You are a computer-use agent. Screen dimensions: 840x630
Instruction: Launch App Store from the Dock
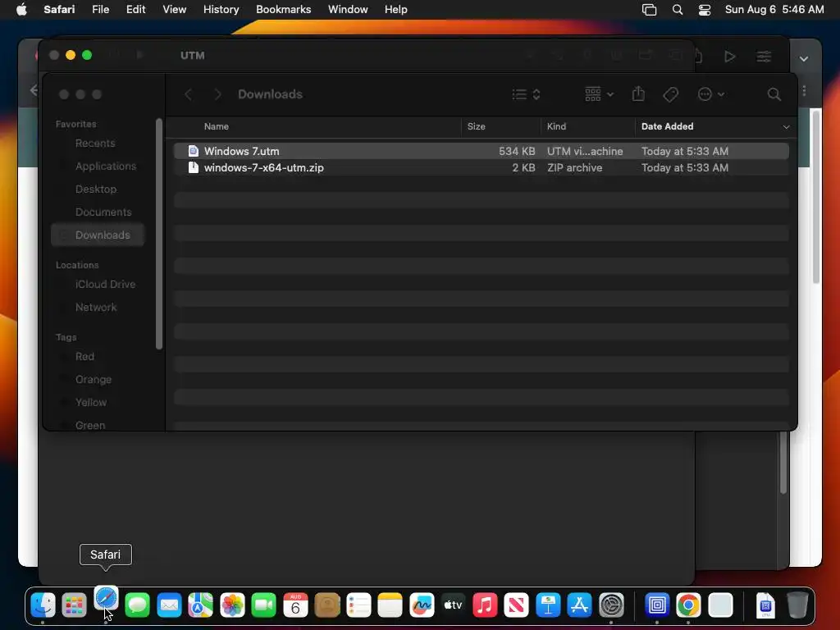580,605
